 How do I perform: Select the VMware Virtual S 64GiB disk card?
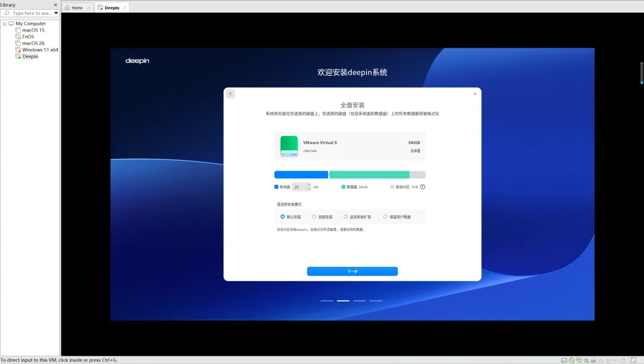tap(350, 146)
